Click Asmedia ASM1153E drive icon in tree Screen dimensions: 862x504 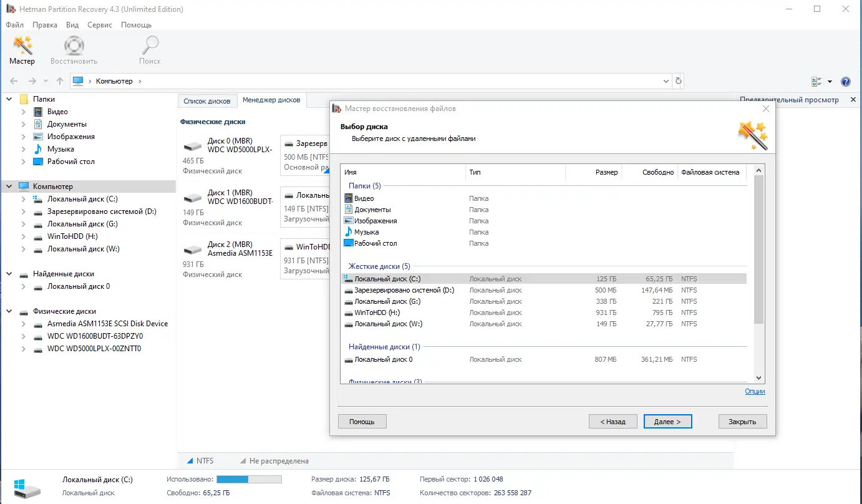pyautogui.click(x=38, y=324)
